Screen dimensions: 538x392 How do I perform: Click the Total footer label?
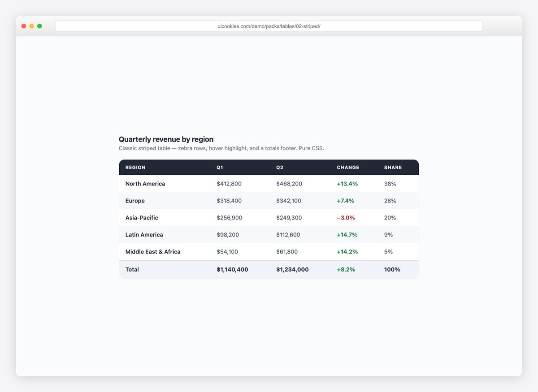point(132,270)
